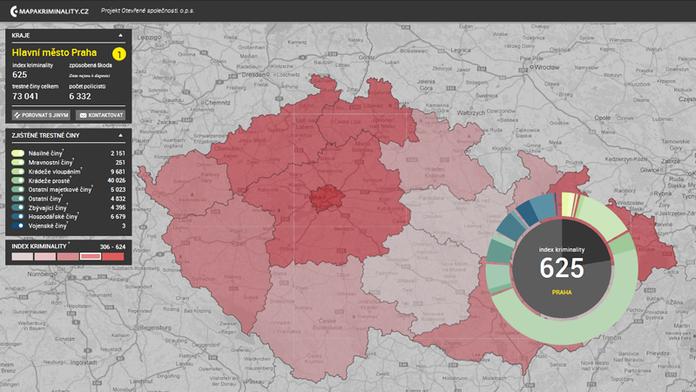Click the envelope icon in Kontaktovat

pos(83,115)
